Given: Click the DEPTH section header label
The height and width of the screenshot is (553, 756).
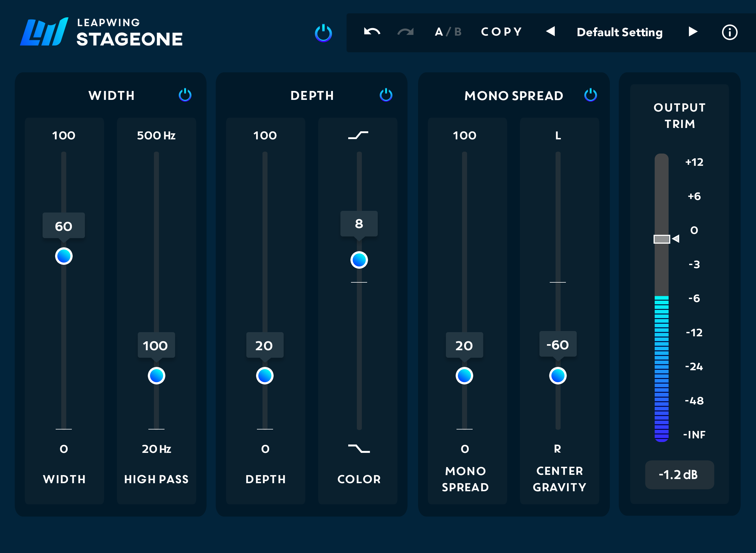Looking at the screenshot, I should point(312,95).
